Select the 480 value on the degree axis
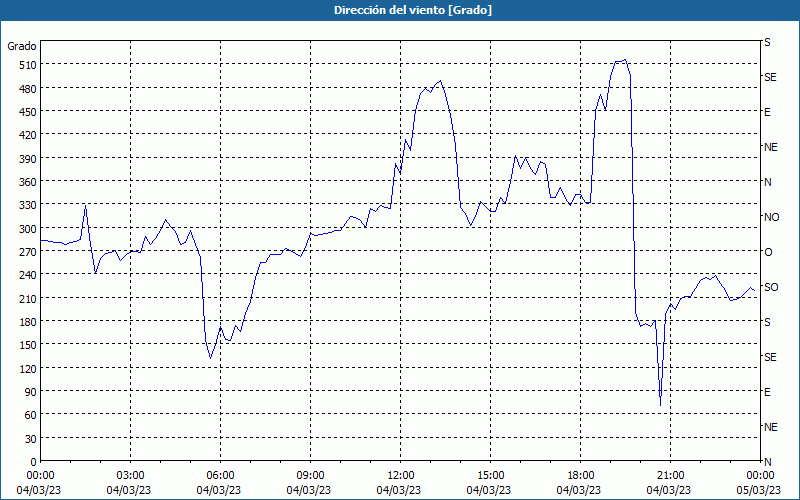This screenshot has height=500, width=800. pyautogui.click(x=28, y=89)
